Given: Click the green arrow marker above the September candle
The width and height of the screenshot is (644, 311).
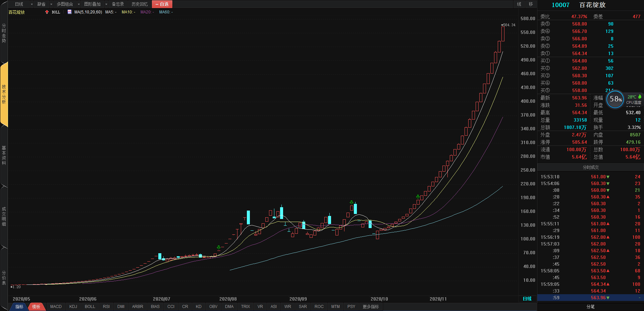Looking at the screenshot, I should pos(351,203).
